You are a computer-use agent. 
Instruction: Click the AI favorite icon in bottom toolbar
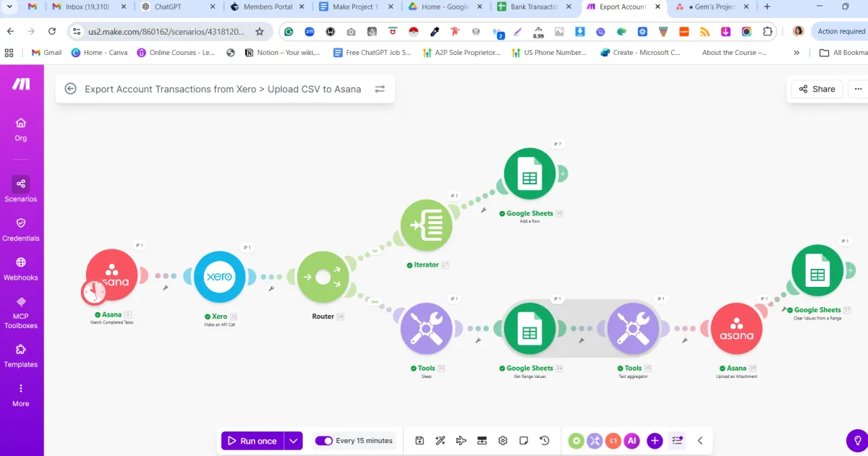pos(632,440)
